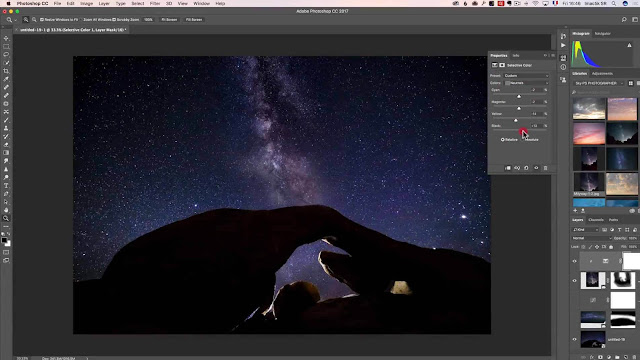Image resolution: width=640 pixels, height=360 pixels.
Task: Toggle adjustment visibility in Properties panel
Action: coord(536,168)
